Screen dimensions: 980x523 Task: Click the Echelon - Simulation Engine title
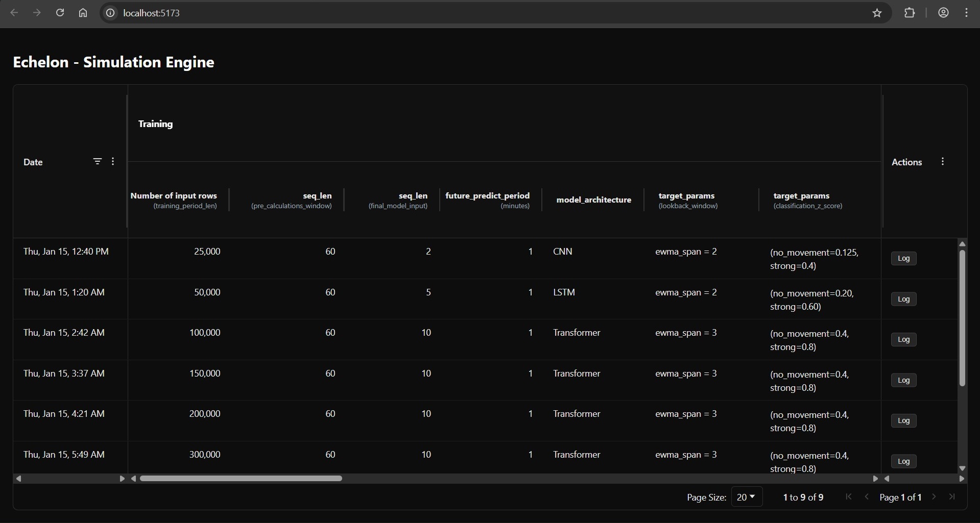pos(113,62)
